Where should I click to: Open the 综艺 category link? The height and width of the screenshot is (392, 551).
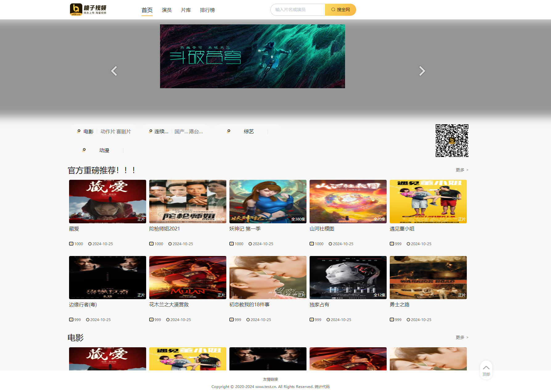click(249, 132)
